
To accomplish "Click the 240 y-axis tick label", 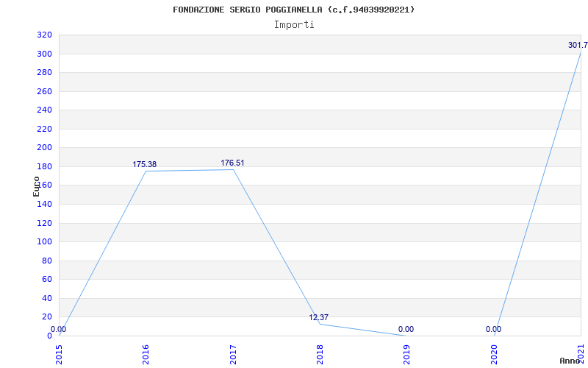I will click(44, 110).
